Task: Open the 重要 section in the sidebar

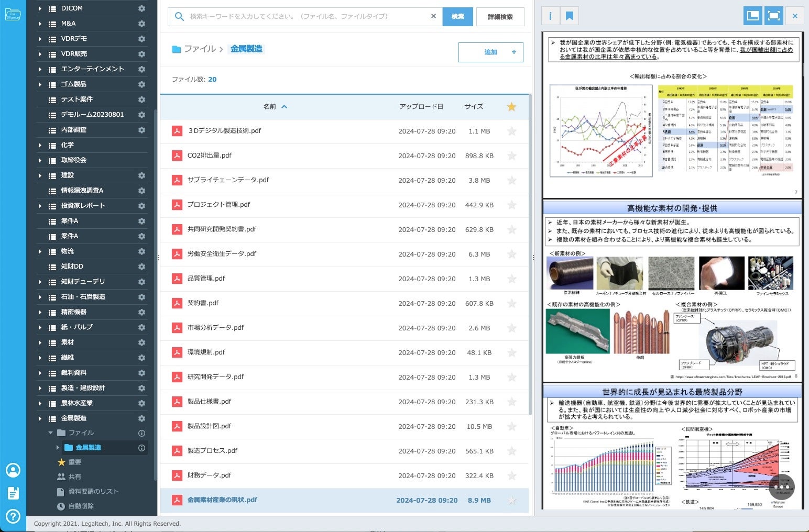Action: 75,462
